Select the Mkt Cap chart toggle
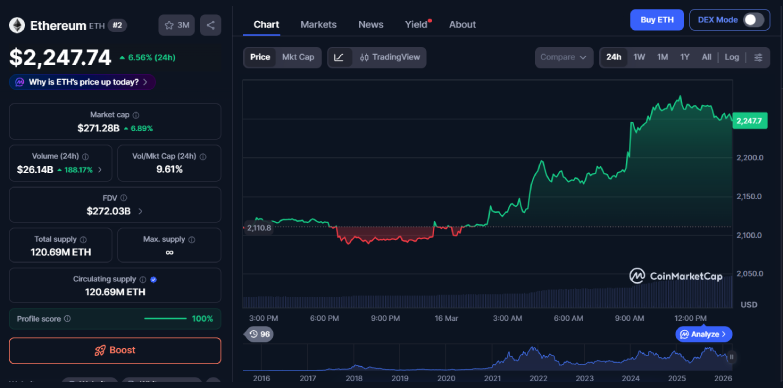This screenshot has height=388, width=783. [298, 57]
